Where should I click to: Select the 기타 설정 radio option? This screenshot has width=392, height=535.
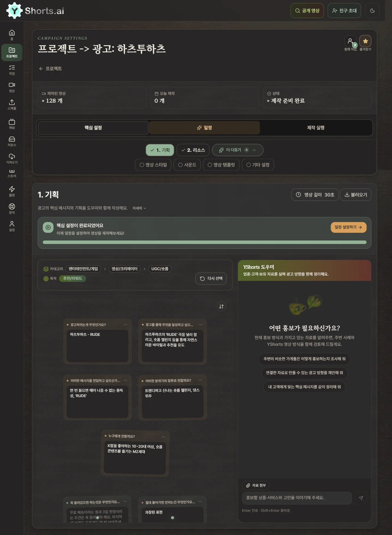[x=258, y=165]
